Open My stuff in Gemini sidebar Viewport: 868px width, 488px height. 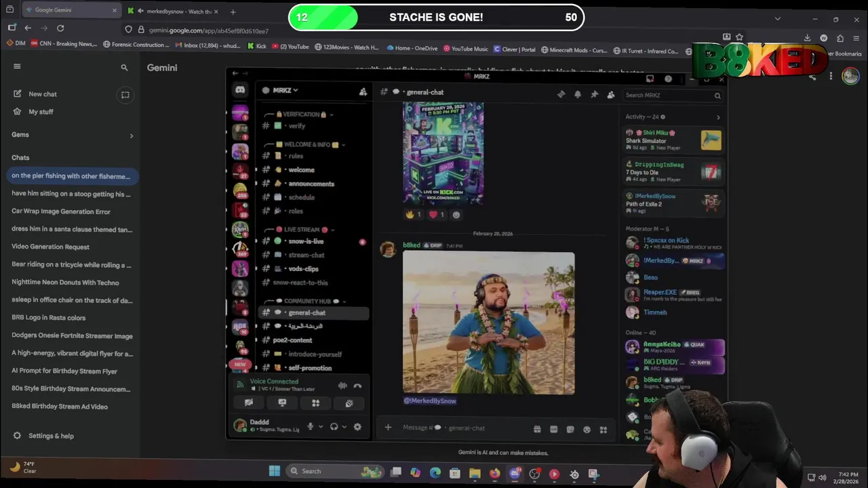tap(41, 112)
